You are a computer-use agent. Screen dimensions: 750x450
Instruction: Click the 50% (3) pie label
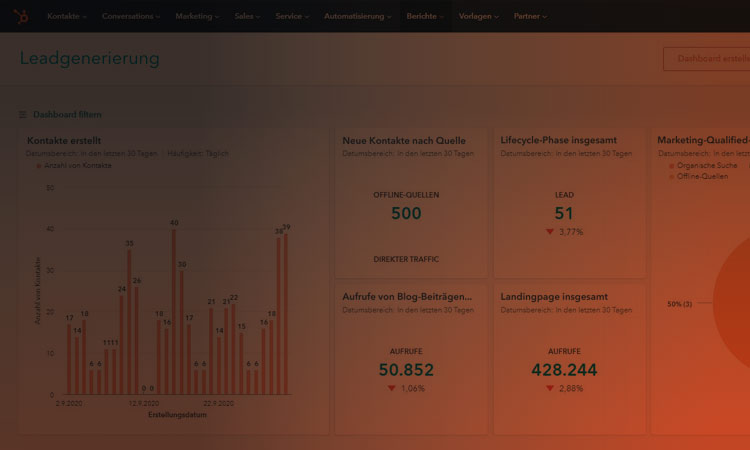coord(680,304)
